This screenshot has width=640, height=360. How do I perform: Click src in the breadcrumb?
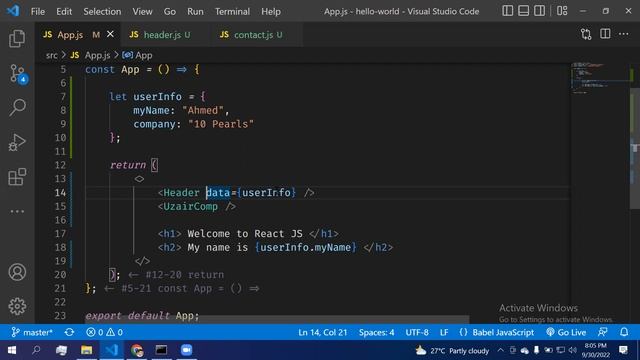coord(51,55)
